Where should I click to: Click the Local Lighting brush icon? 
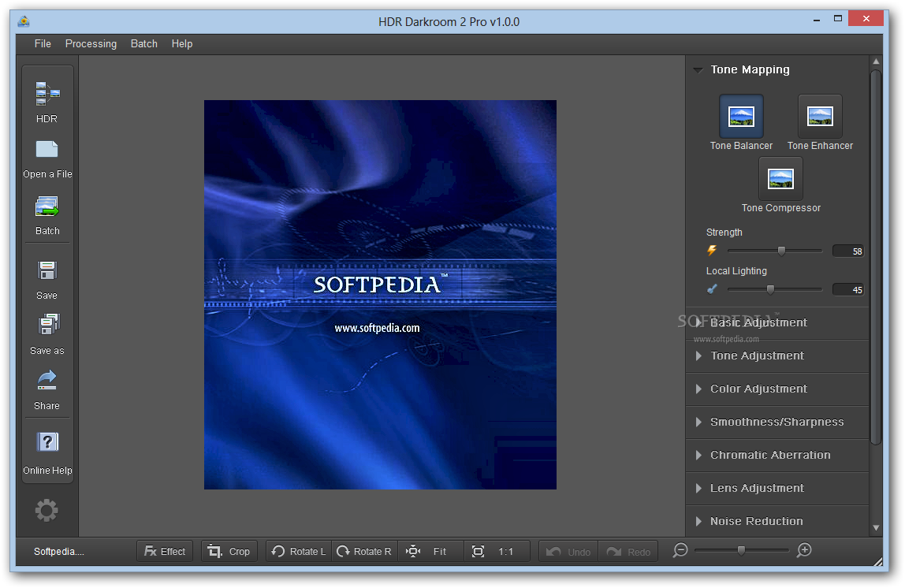click(712, 289)
